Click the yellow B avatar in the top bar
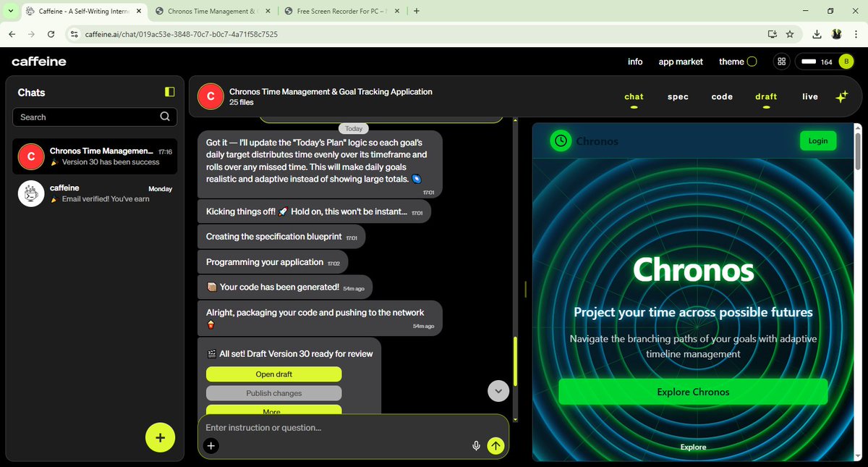The image size is (868, 467). (845, 62)
